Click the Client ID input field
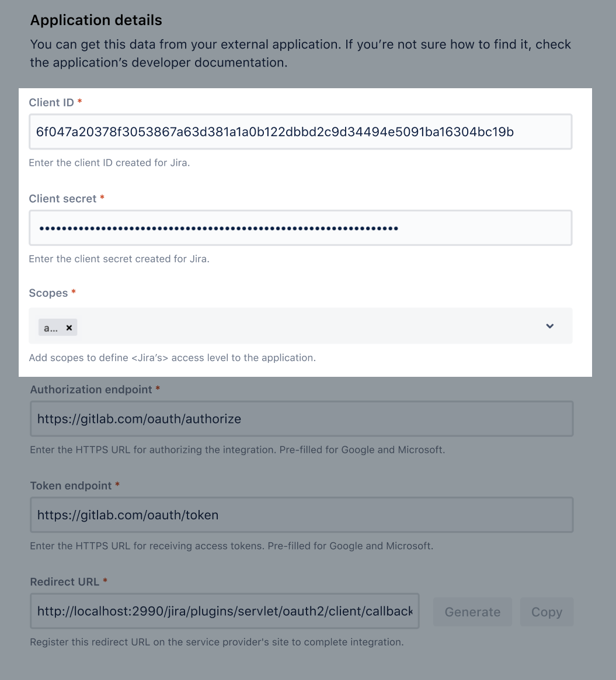The height and width of the screenshot is (680, 616). 300,132
